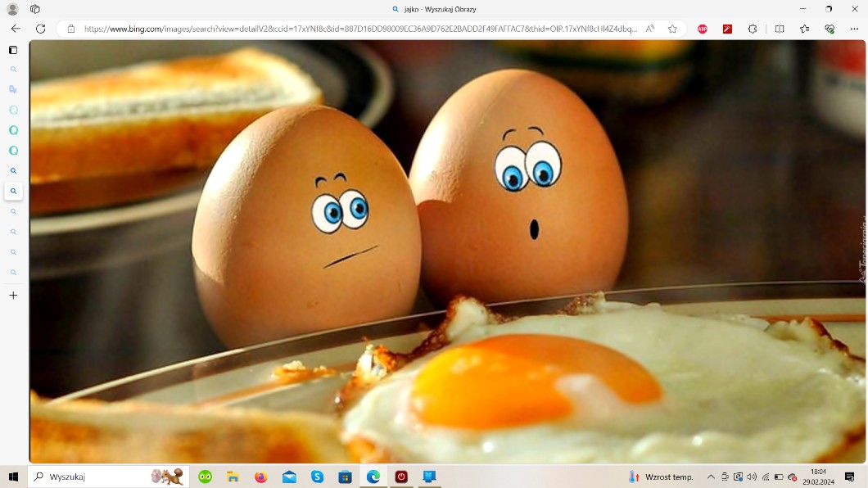
Task: Open Firefox from the taskbar
Action: tap(260, 477)
